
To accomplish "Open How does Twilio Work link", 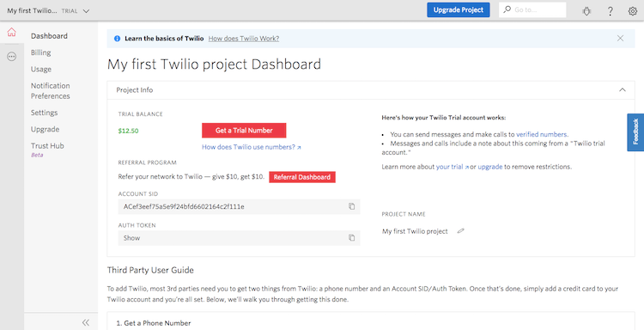I will [244, 39].
